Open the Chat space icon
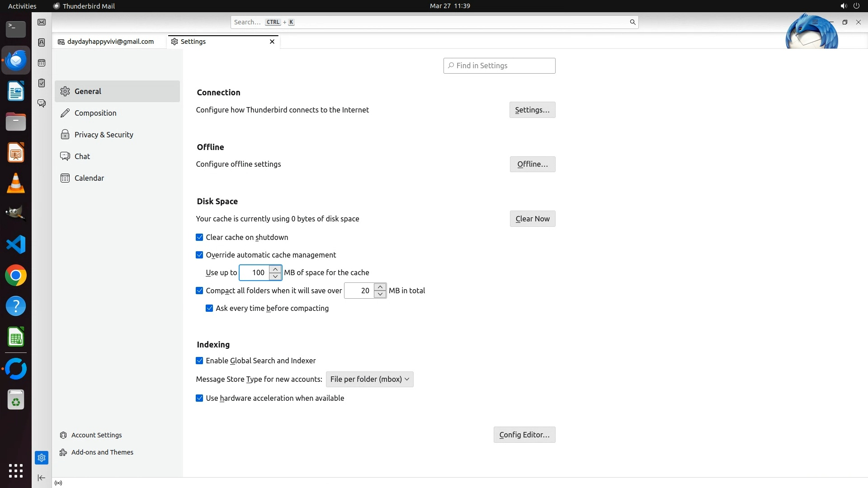The width and height of the screenshot is (868, 488). click(42, 103)
